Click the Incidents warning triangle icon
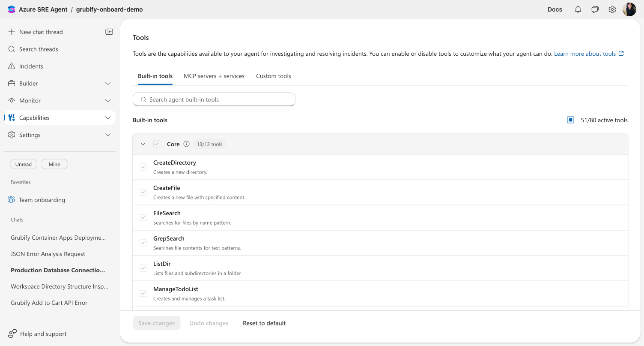The height and width of the screenshot is (346, 644). [x=12, y=66]
